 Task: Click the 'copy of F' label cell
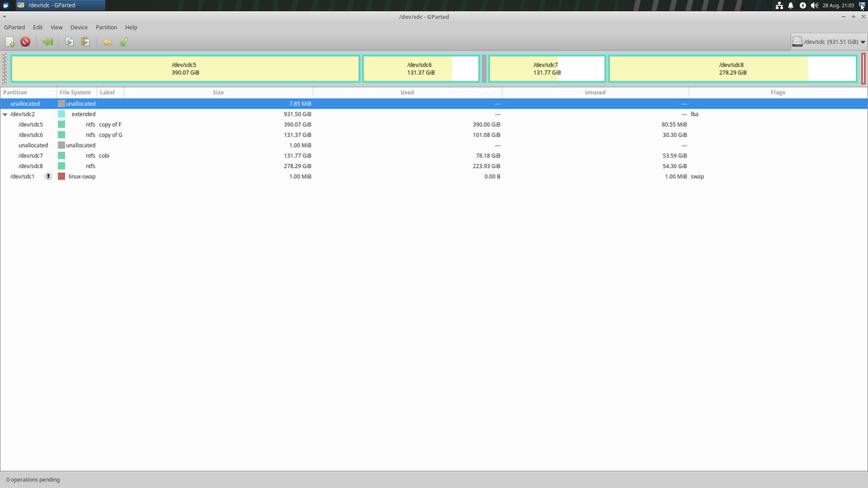(x=111, y=125)
